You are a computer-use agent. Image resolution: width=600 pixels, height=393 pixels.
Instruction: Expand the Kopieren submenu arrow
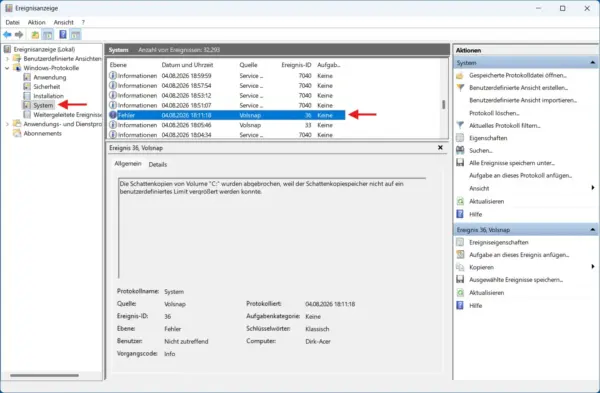[x=593, y=267]
